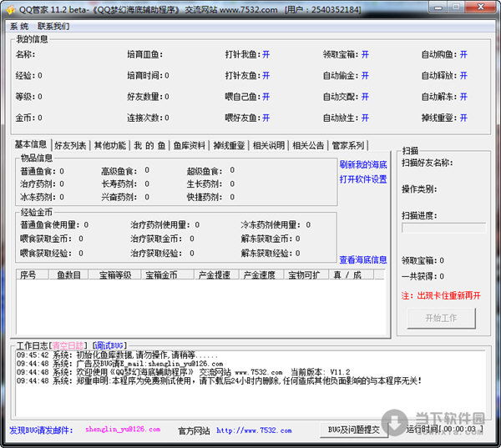Toggle 自动放生 switch 开
The width and height of the screenshot is (501, 448).
(x=365, y=118)
